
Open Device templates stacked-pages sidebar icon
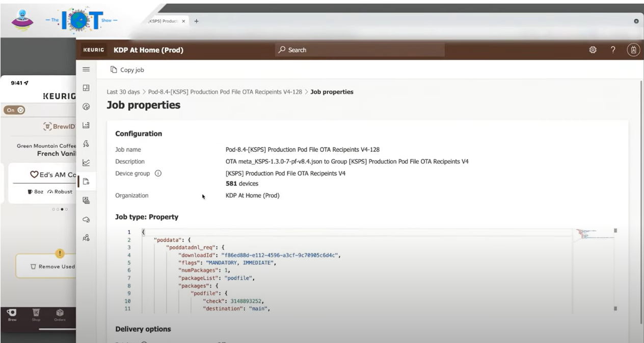coord(86,200)
